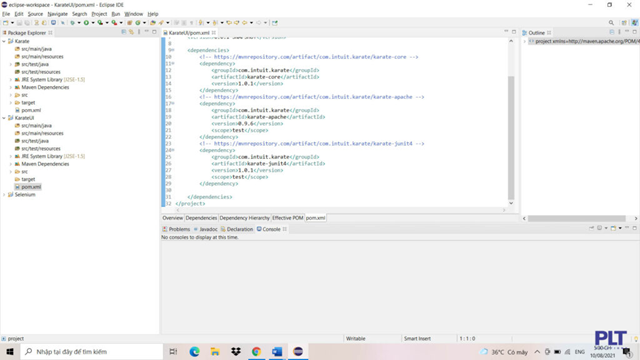Click the editor vertical scrollbar thumb

511,138
